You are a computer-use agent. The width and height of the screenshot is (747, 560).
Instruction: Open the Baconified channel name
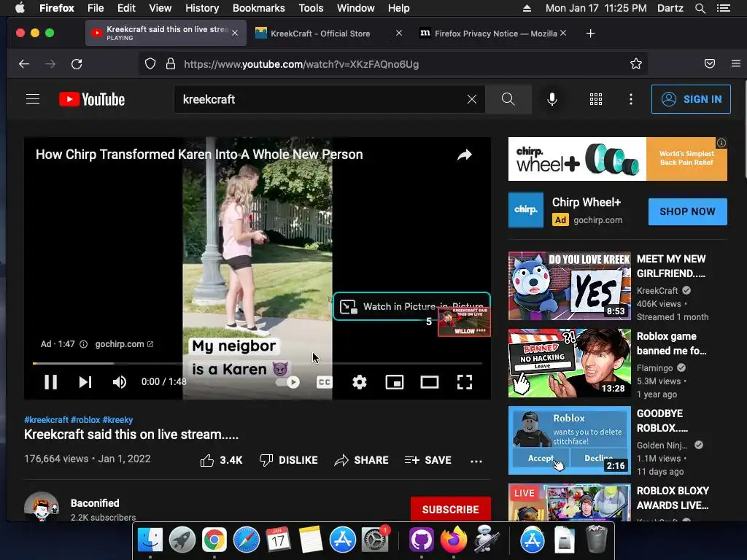pyautogui.click(x=95, y=503)
